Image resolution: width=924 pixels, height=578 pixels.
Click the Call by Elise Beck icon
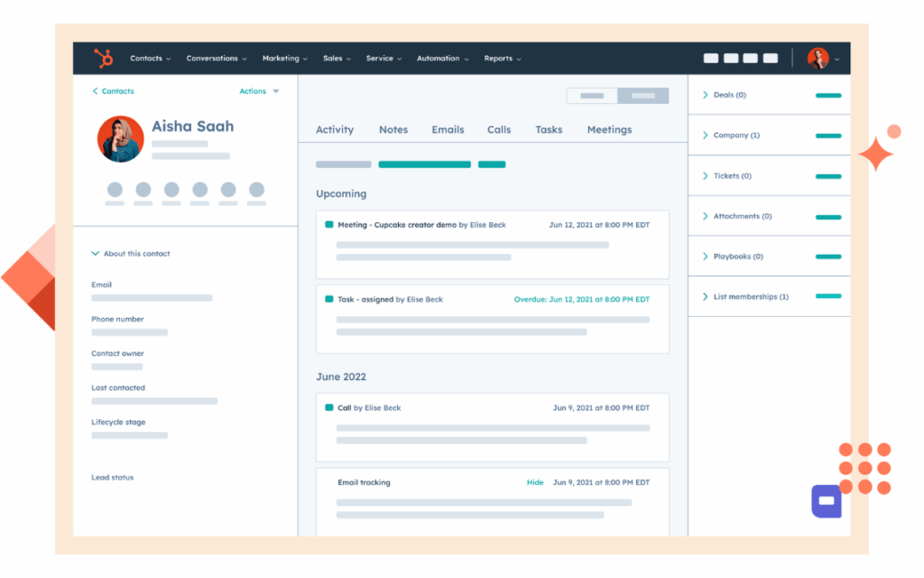[x=329, y=407]
